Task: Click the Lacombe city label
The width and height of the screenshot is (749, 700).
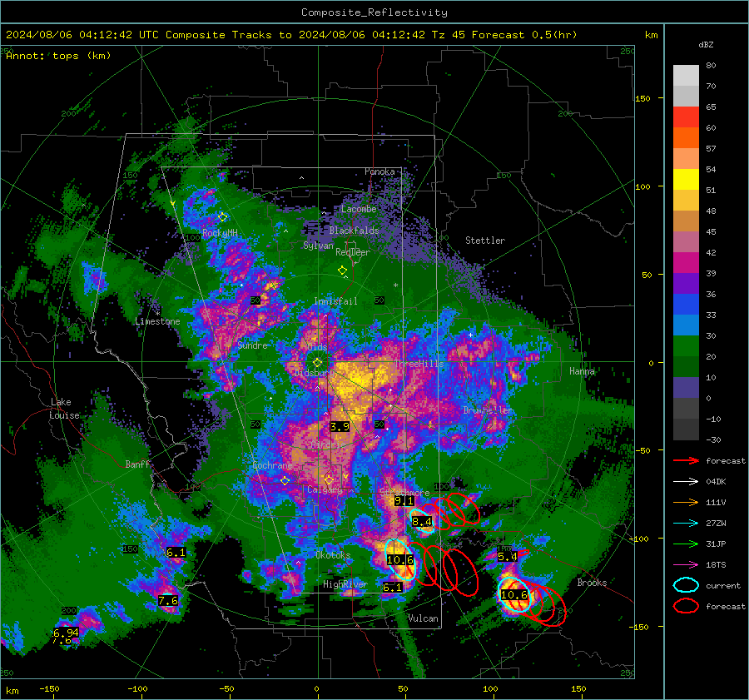Action: [359, 209]
